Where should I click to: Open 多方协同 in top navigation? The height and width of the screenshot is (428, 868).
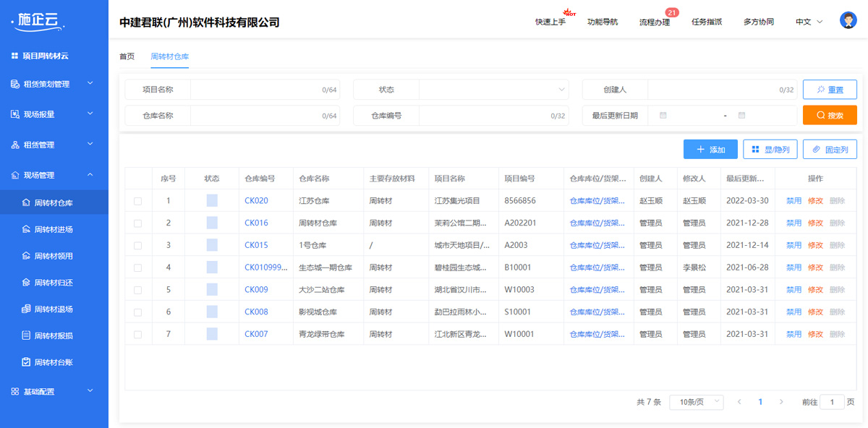click(x=759, y=22)
